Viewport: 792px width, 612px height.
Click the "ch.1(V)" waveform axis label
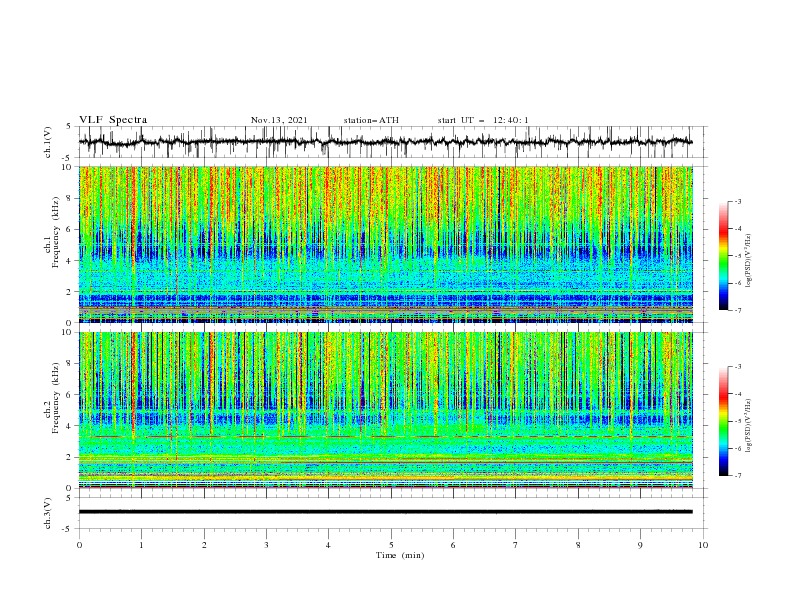point(47,142)
